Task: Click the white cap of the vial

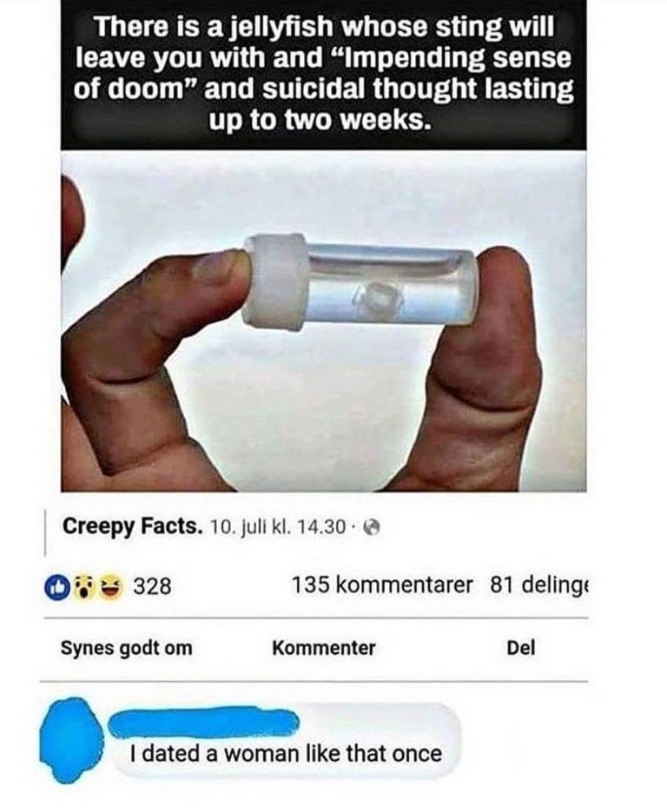Action: [275, 281]
